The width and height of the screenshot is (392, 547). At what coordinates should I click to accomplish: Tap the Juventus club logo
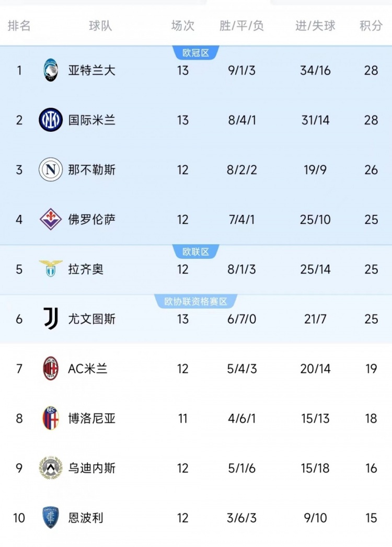[51, 318]
